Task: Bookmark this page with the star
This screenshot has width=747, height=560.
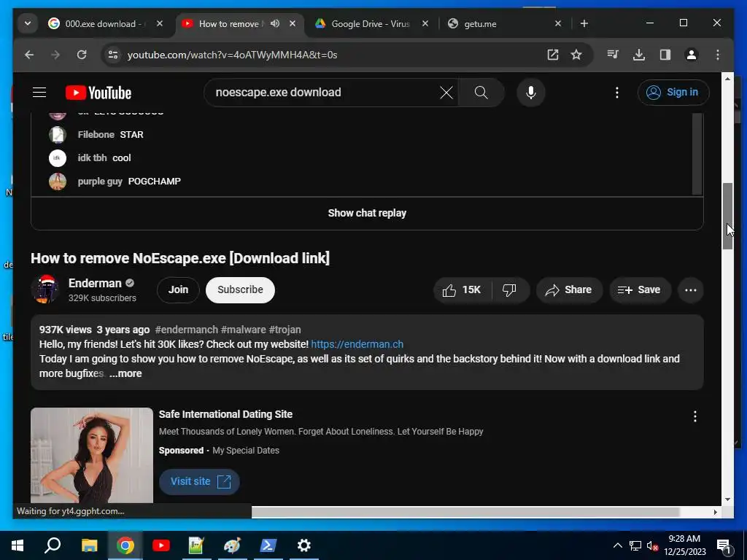Action: [576, 55]
